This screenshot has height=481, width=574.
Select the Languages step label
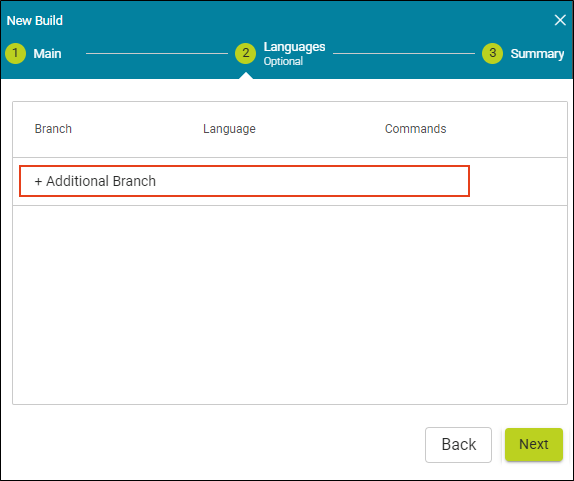tap(294, 47)
